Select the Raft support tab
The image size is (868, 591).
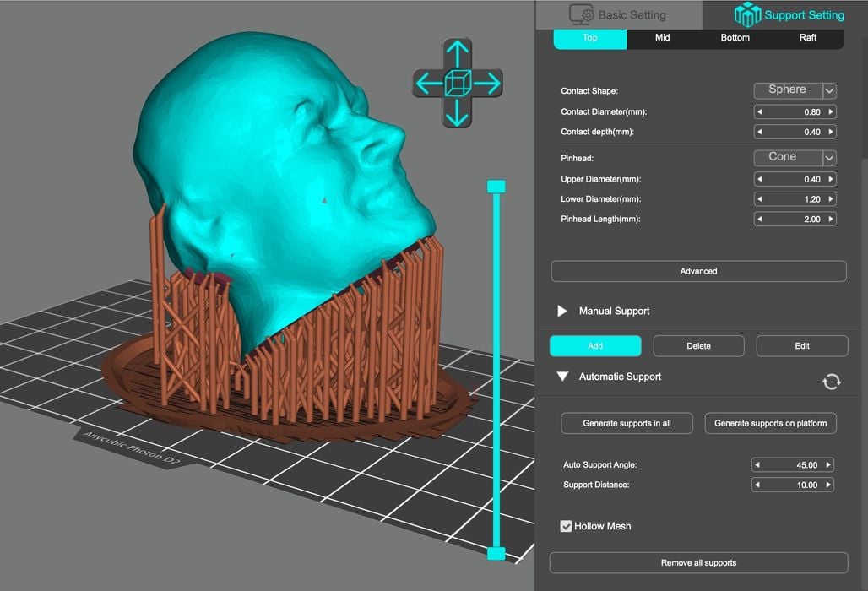tap(807, 38)
